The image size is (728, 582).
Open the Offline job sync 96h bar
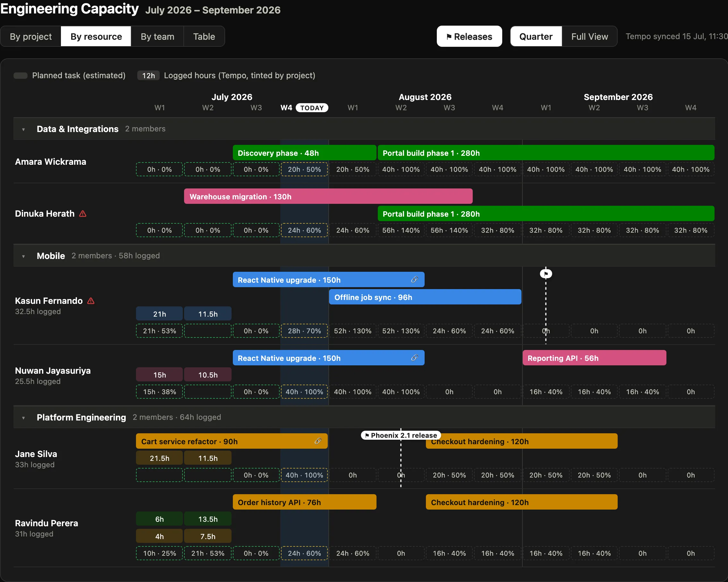point(425,297)
